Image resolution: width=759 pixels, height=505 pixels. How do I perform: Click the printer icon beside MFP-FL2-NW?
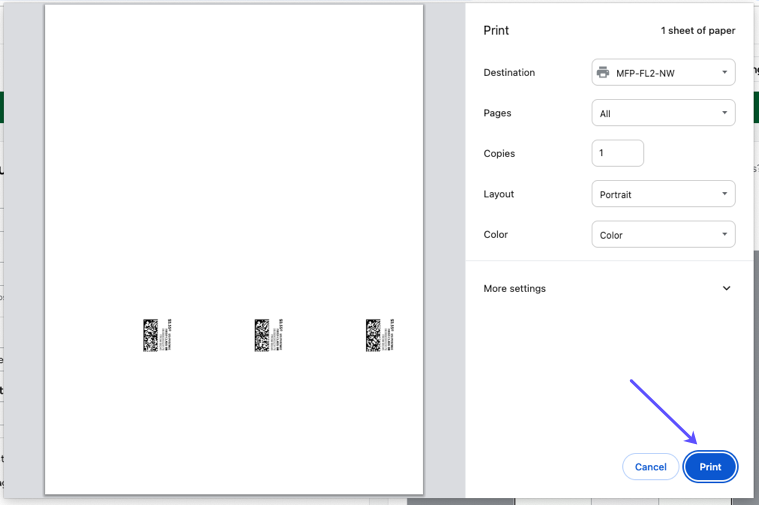pos(603,73)
